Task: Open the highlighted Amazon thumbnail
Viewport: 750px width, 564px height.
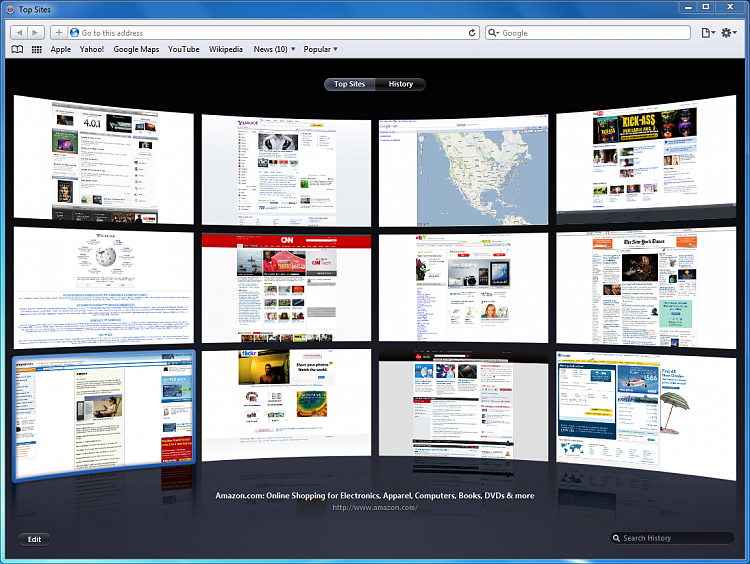Action: [x=104, y=415]
